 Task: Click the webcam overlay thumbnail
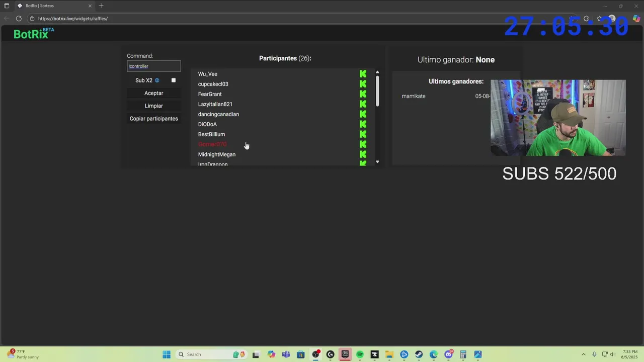(558, 118)
